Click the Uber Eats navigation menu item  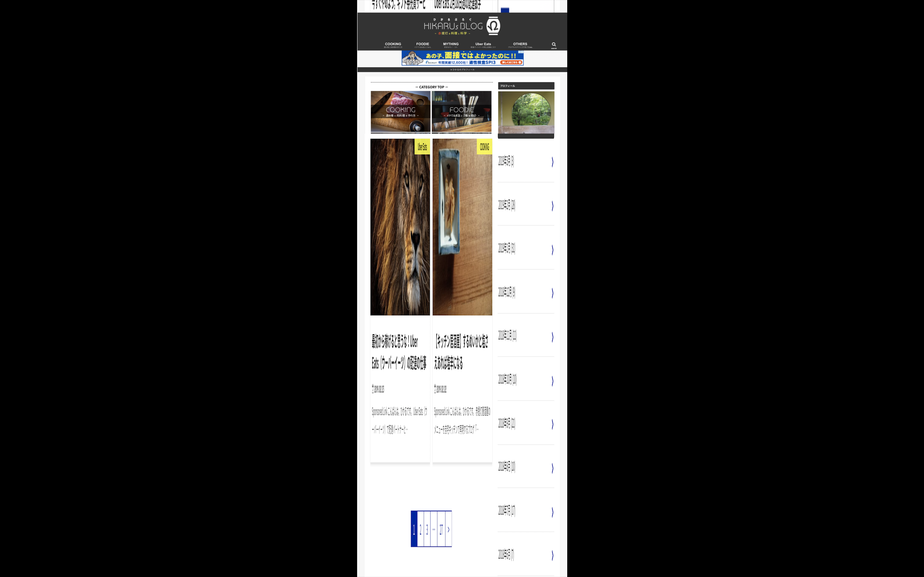click(x=482, y=45)
